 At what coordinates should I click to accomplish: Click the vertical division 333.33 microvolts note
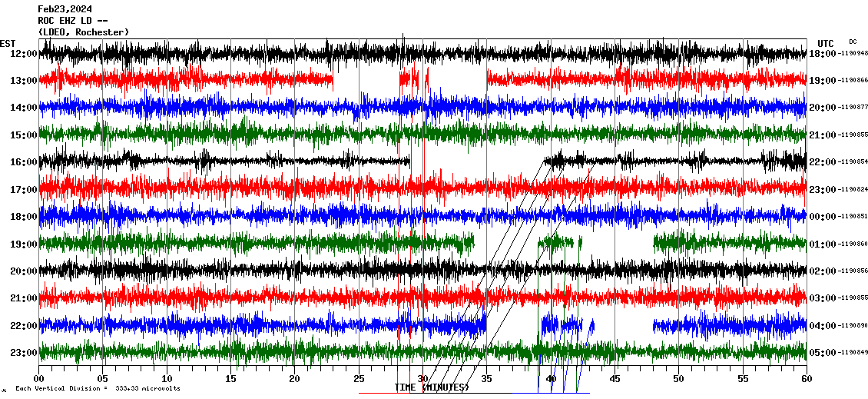[98, 389]
